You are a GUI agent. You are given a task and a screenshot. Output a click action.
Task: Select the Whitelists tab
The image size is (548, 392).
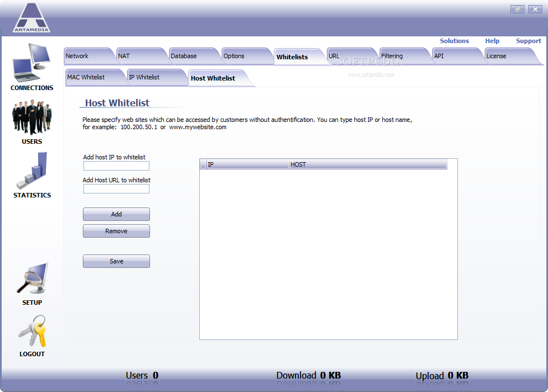coord(300,56)
